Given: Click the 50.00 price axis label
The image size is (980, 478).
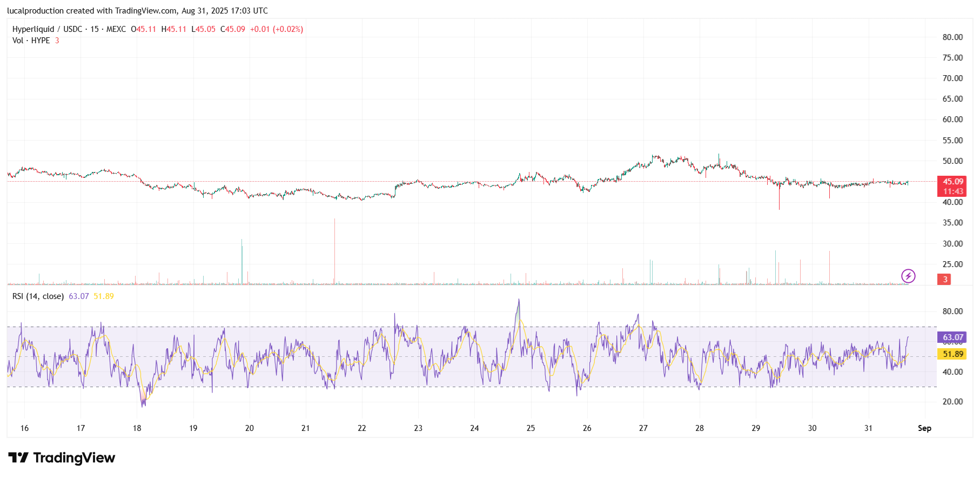Looking at the screenshot, I should point(952,161).
